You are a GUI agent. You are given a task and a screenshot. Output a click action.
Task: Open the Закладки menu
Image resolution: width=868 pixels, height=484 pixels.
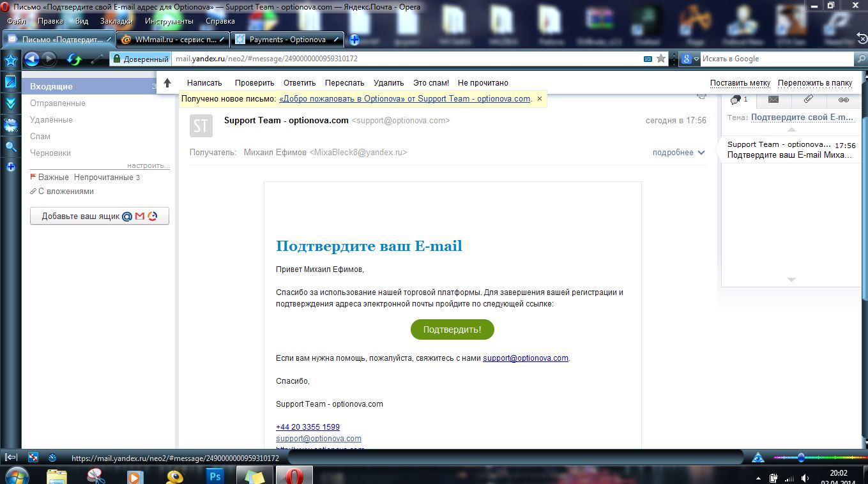click(116, 21)
